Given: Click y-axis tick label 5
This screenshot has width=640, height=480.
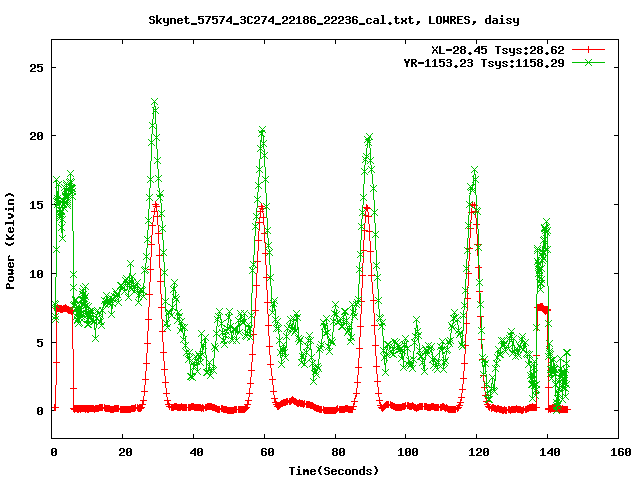Looking at the screenshot, I should pyautogui.click(x=40, y=343).
